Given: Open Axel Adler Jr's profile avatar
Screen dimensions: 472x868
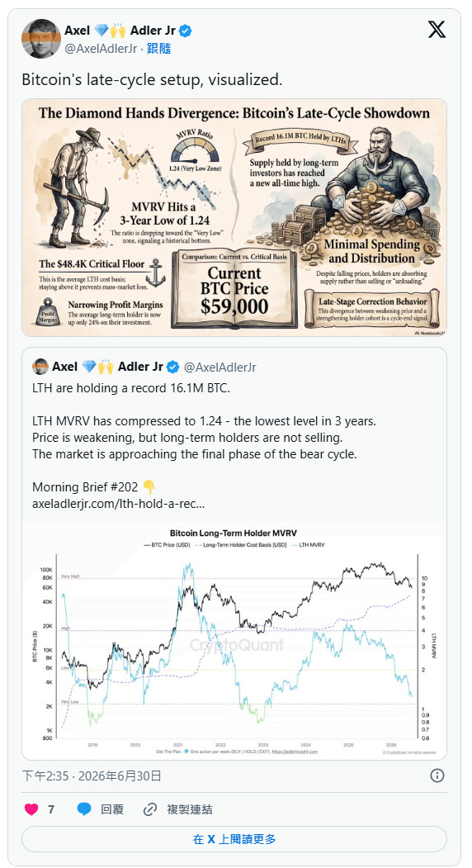Looking at the screenshot, I should point(41,39).
